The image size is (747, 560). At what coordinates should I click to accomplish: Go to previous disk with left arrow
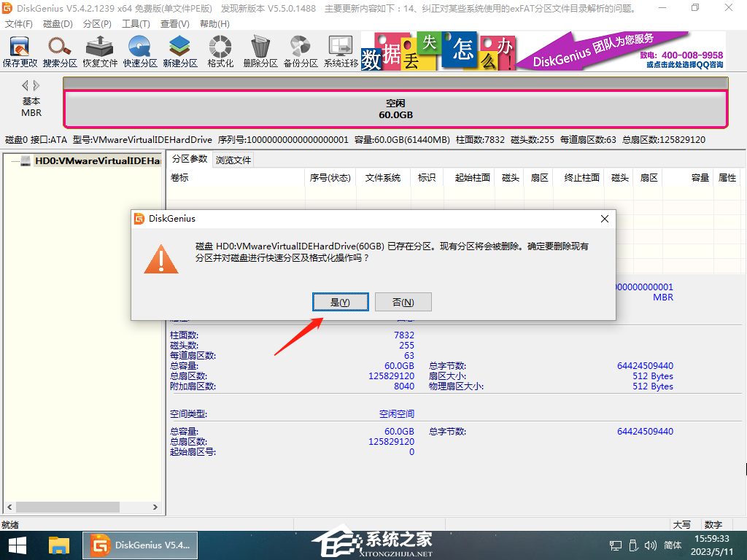pos(26,86)
